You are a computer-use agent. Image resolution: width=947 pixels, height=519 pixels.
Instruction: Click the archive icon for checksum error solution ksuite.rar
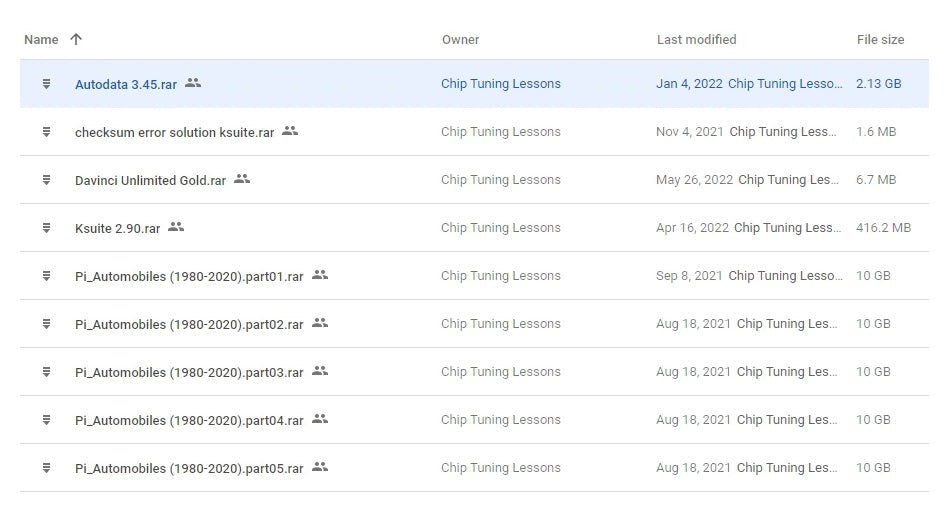pyautogui.click(x=46, y=132)
